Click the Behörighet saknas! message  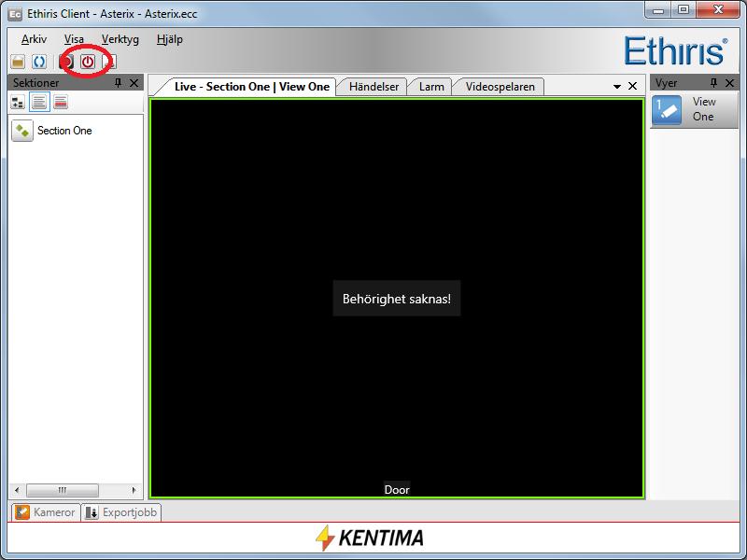pos(397,299)
